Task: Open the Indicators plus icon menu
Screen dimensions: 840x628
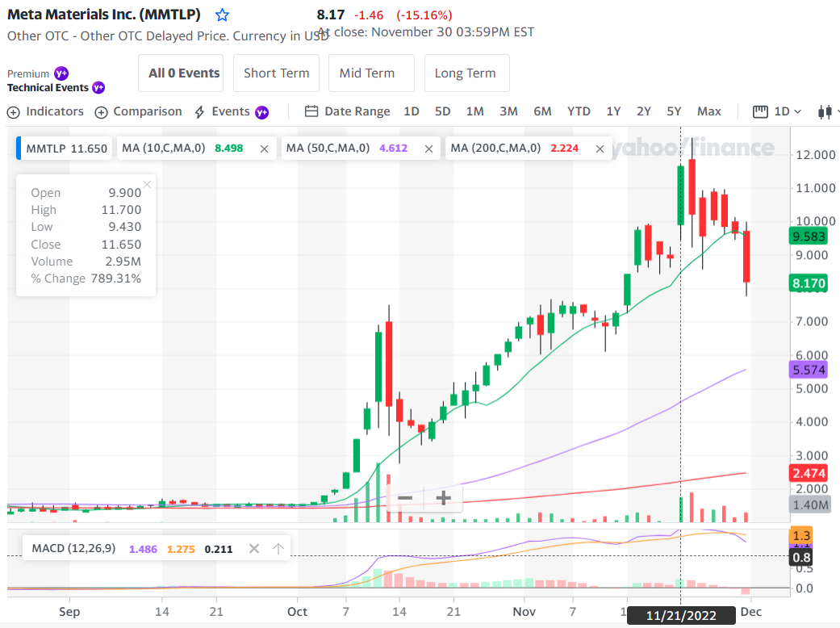Action: [x=14, y=112]
